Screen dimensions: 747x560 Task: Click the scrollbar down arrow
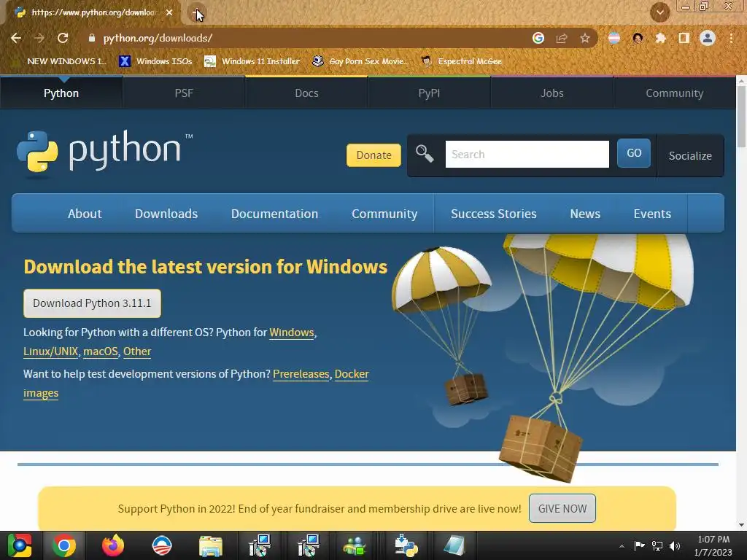741,525
